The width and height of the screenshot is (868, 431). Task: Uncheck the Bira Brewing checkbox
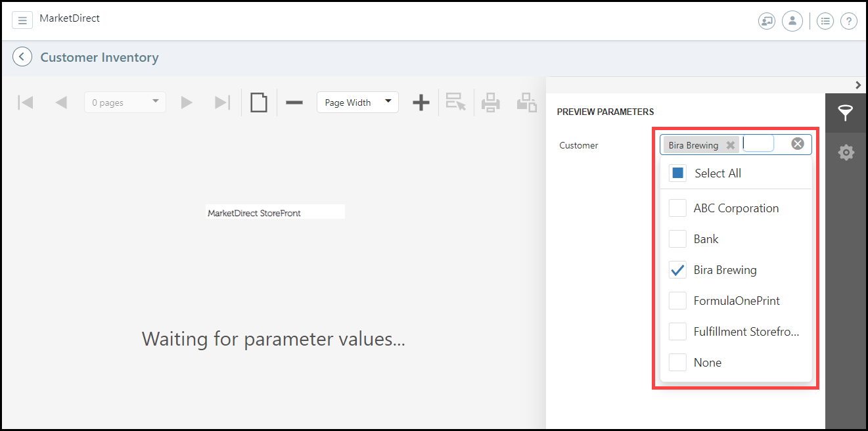[x=677, y=270]
